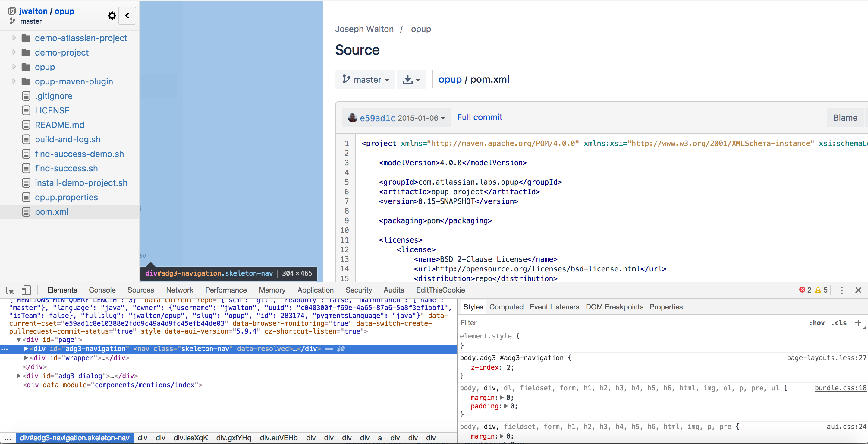Switch to the Console tab

[102, 290]
